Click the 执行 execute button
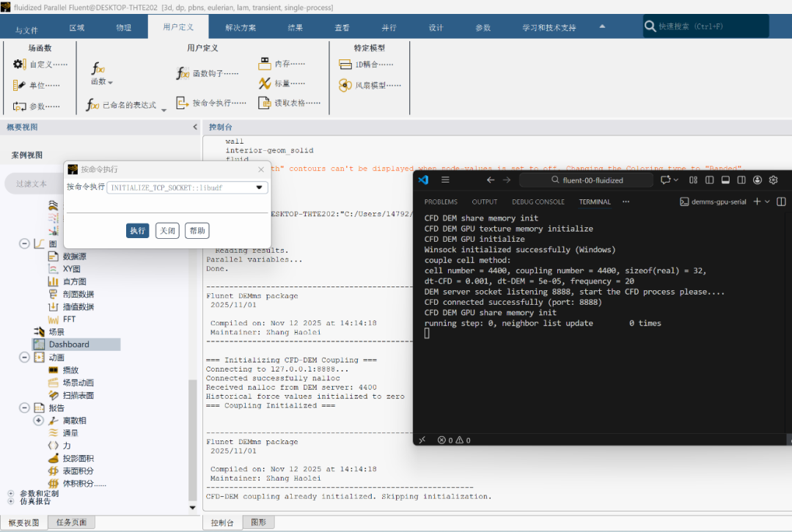This screenshot has width=792, height=532. tap(138, 231)
